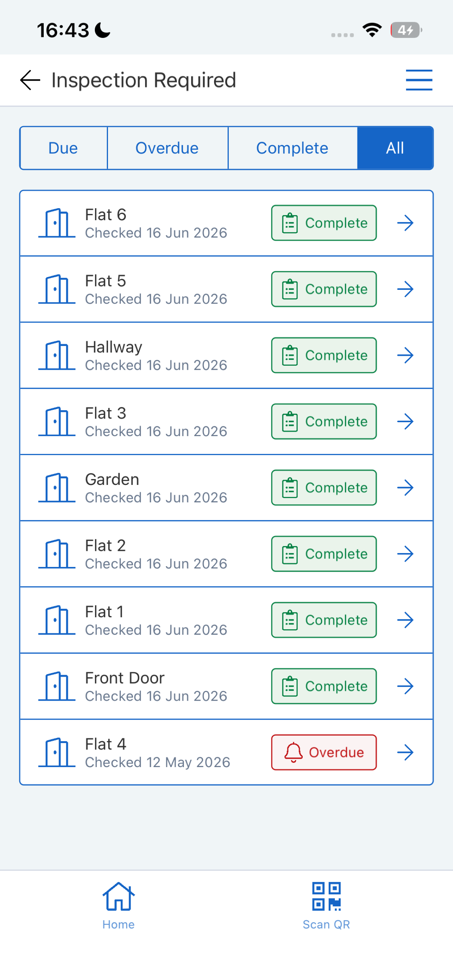Tap the Complete badge for Flat 2
Viewport: 453px width, 980px height.
[324, 554]
